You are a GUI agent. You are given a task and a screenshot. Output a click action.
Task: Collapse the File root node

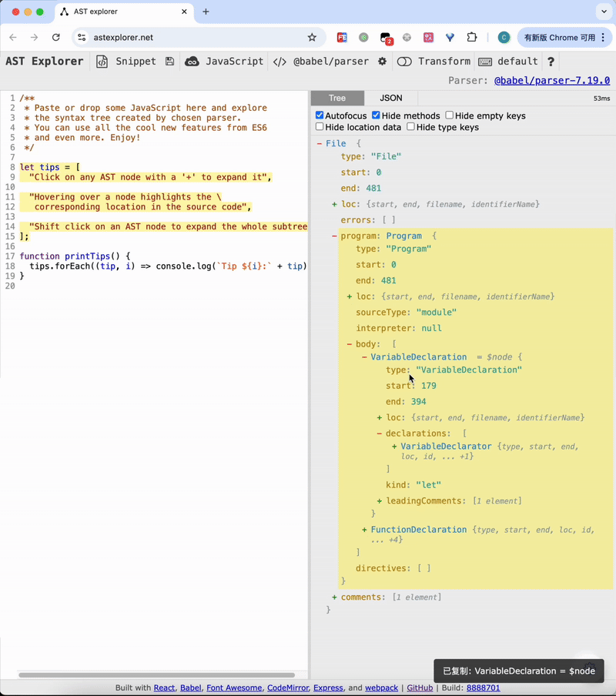point(320,143)
